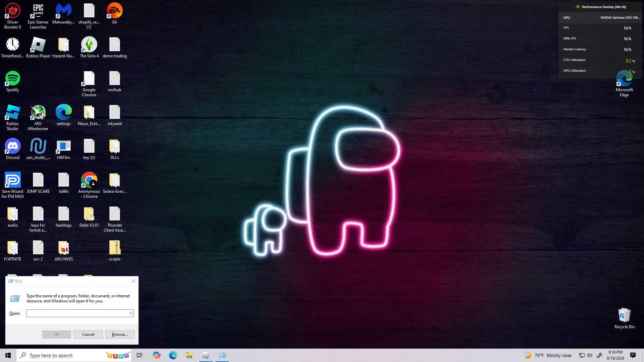Open File Explorer from the taskbar
This screenshot has height=362, width=644.
tap(189, 355)
